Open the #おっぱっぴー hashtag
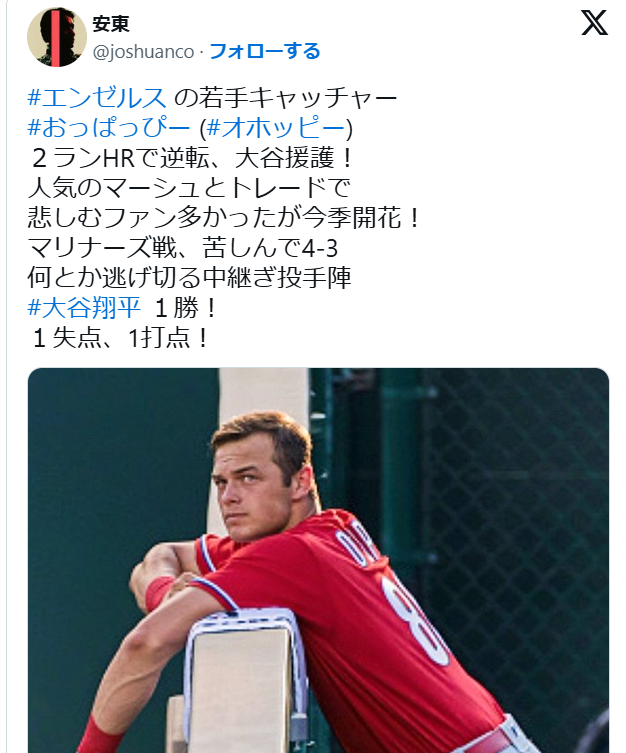Image resolution: width=626 pixels, height=753 pixels. tap(109, 127)
